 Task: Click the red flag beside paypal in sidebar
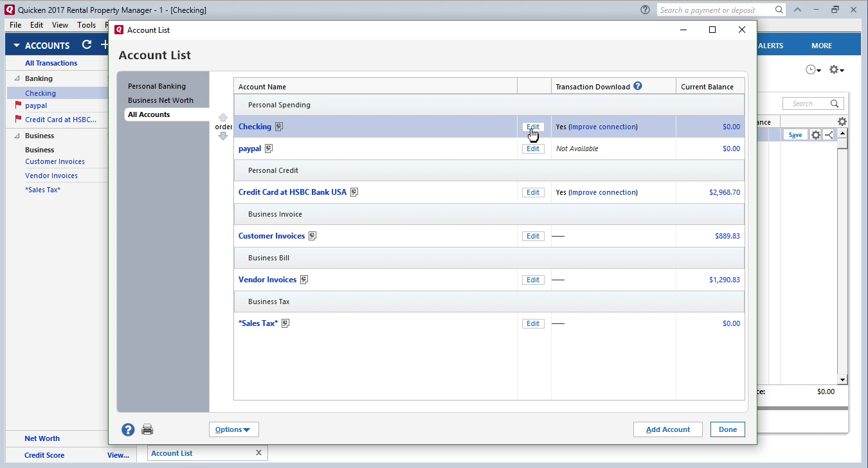[x=18, y=105]
